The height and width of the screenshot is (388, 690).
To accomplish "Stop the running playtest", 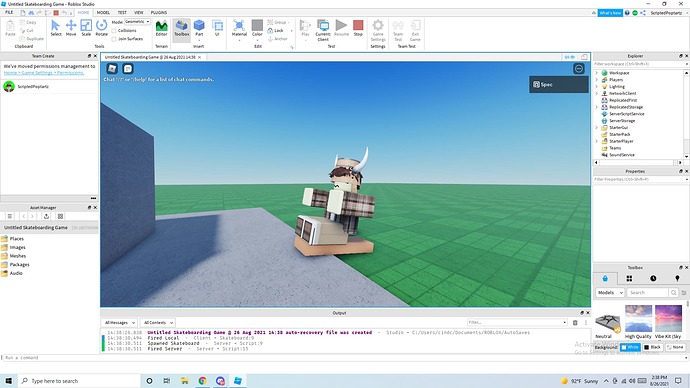I will pos(358,28).
